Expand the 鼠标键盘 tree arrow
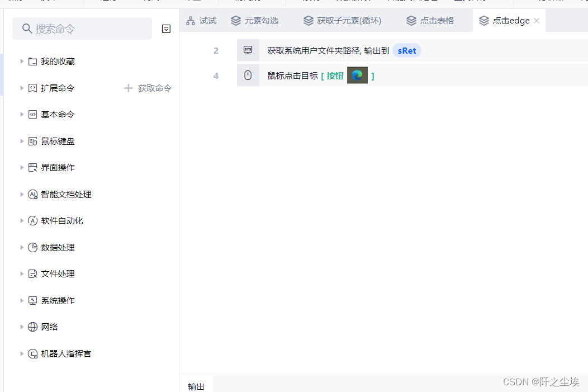This screenshot has width=588, height=392. click(22, 141)
